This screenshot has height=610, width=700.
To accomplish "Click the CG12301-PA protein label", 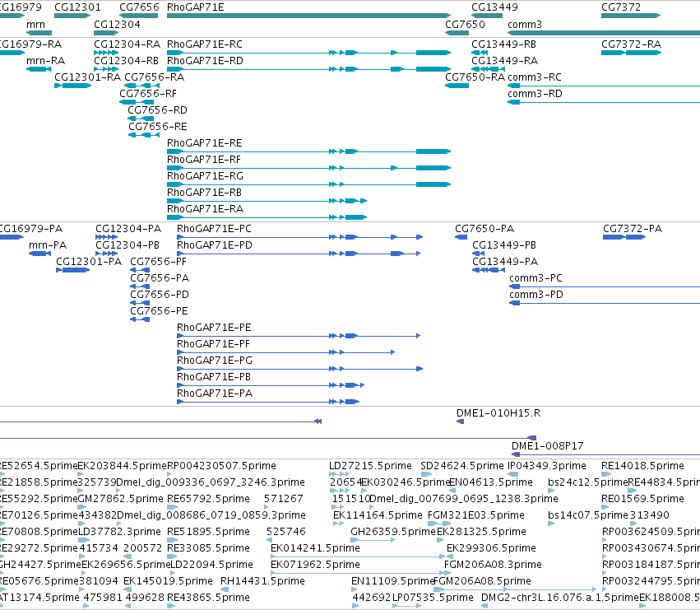I will click(x=89, y=262).
